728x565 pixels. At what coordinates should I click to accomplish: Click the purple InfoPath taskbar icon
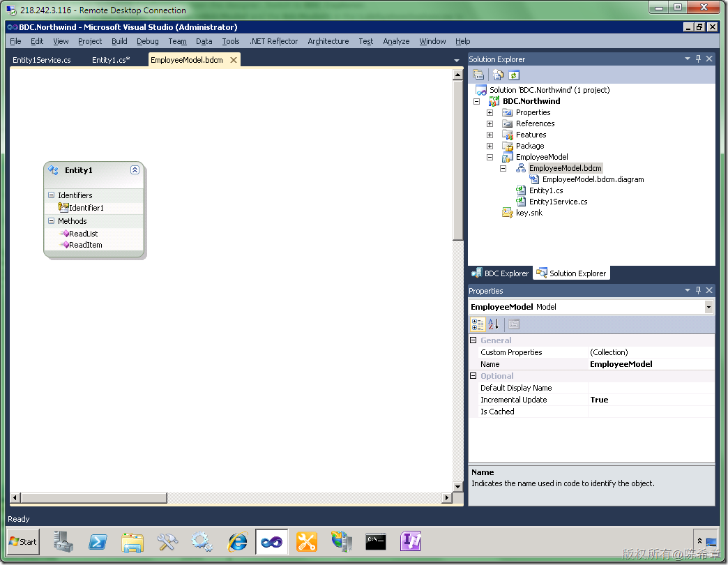411,541
